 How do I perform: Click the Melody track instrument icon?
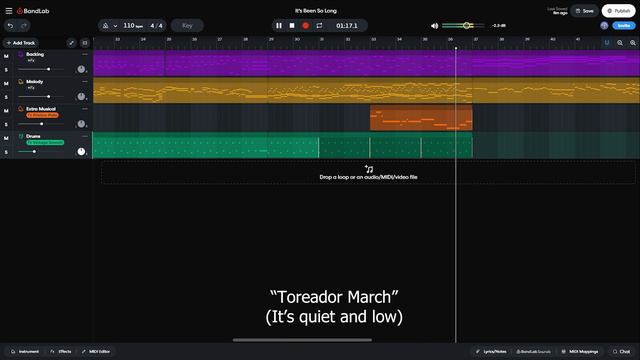tap(20, 82)
